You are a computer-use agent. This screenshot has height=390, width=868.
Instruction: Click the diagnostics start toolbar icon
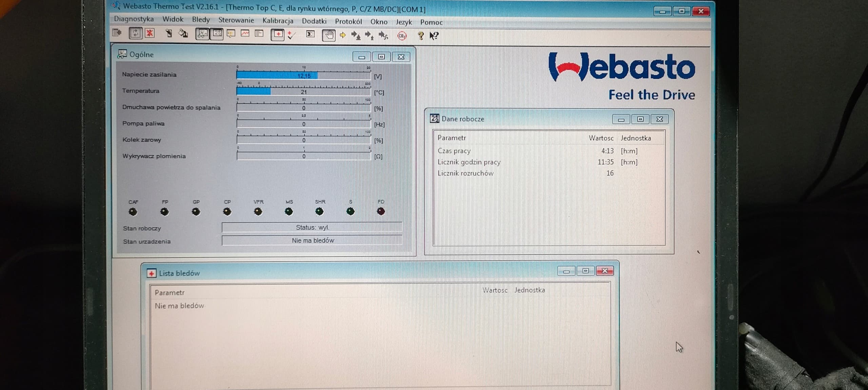click(x=117, y=33)
